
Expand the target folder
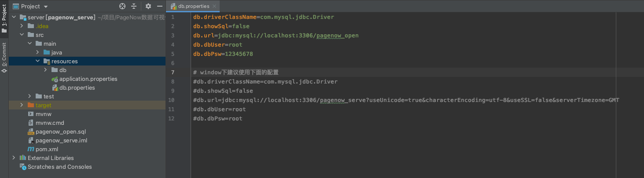(22, 105)
